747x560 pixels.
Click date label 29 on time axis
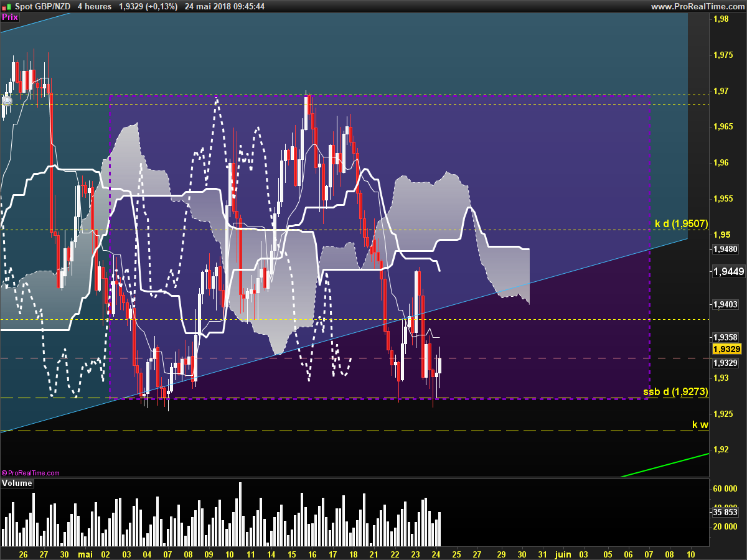501,553
